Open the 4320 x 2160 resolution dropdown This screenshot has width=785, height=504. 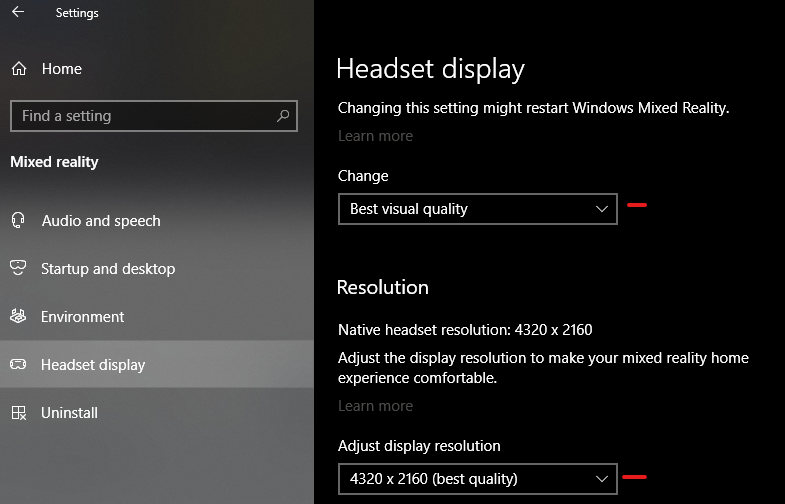(x=478, y=479)
